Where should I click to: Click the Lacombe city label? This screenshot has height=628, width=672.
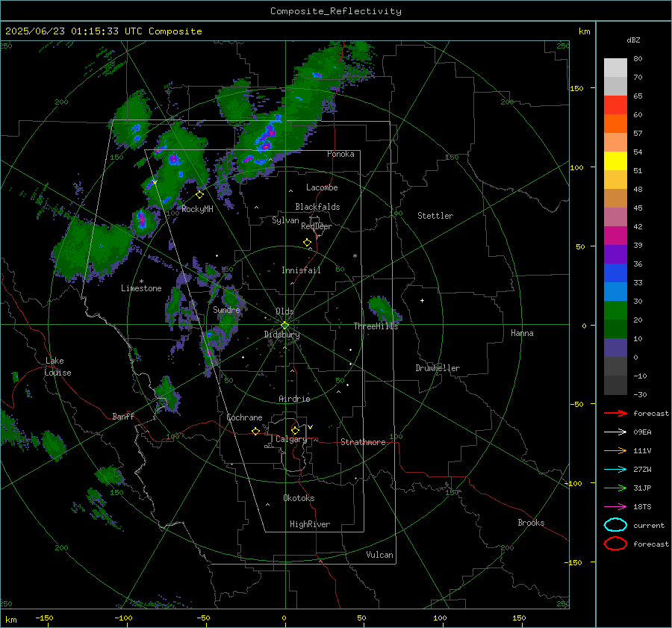click(322, 187)
